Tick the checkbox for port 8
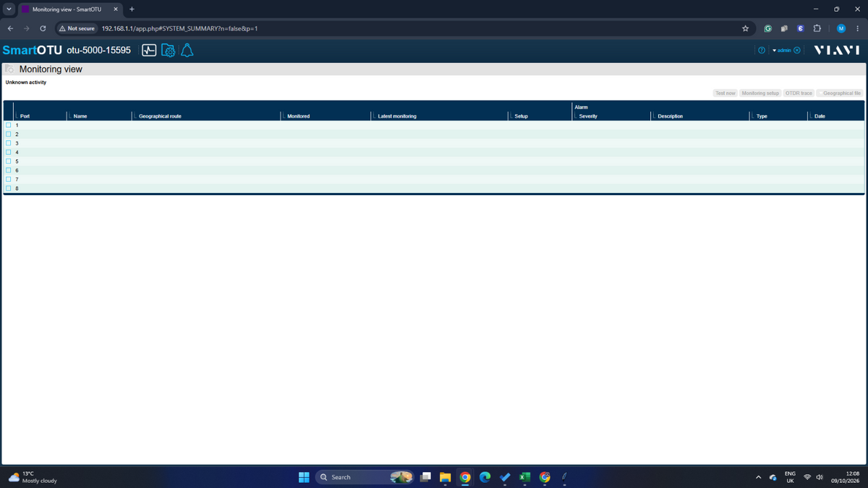Image resolution: width=868 pixels, height=488 pixels. pos(9,188)
